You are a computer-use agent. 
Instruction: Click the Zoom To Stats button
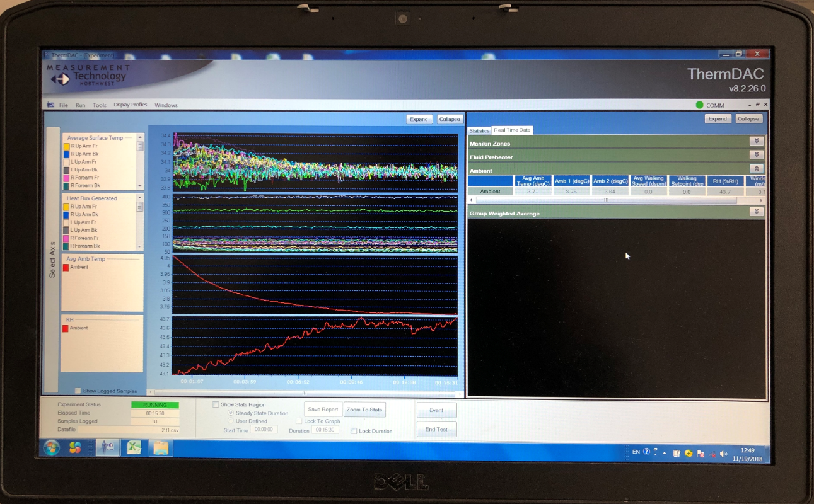[364, 409]
